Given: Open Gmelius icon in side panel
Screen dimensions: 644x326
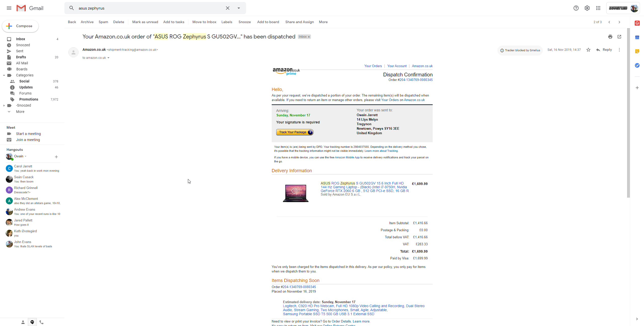Looking at the screenshot, I should 637,23.
